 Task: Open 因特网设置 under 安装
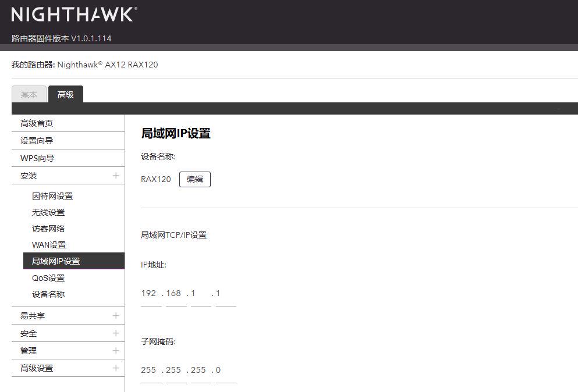52,195
